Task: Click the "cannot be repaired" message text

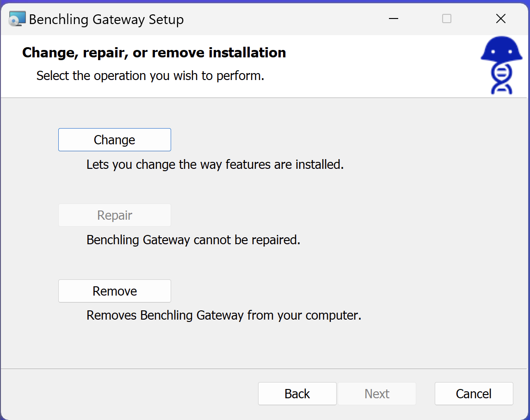Action: (193, 241)
